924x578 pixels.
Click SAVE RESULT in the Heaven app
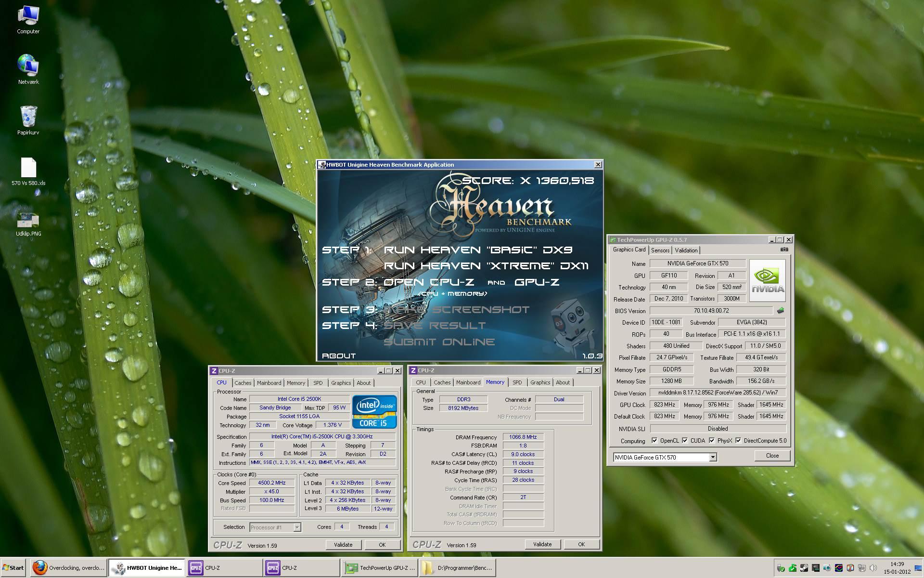435,325
